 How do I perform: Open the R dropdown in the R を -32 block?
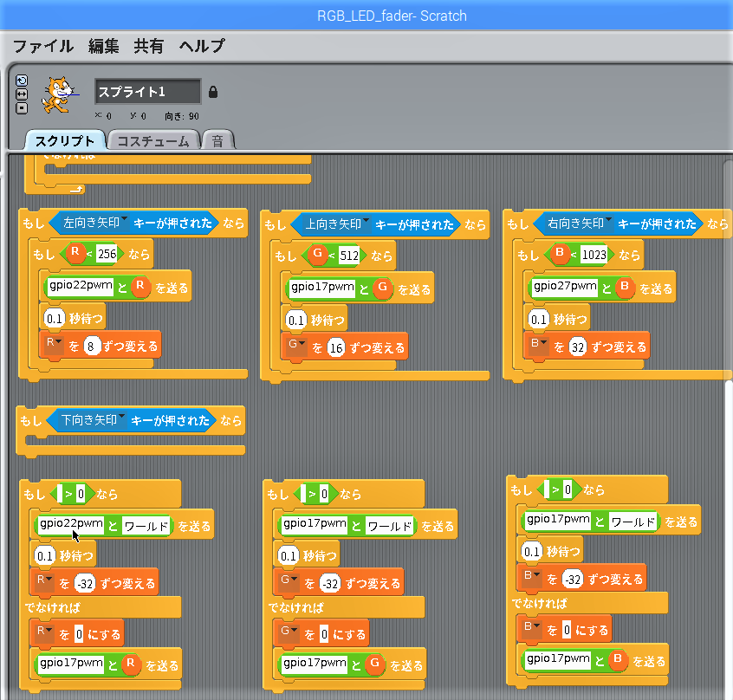44,580
